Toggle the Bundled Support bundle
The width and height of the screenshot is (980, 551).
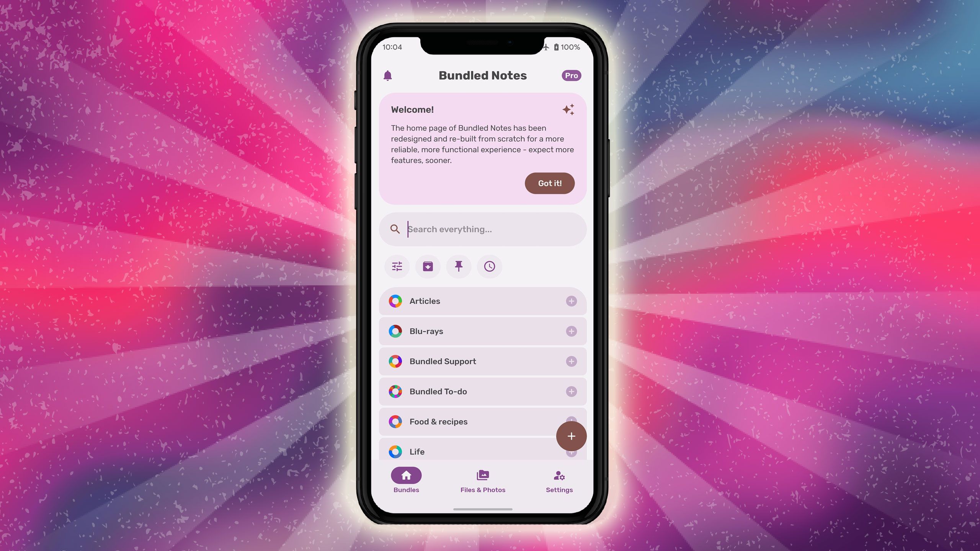(x=572, y=361)
